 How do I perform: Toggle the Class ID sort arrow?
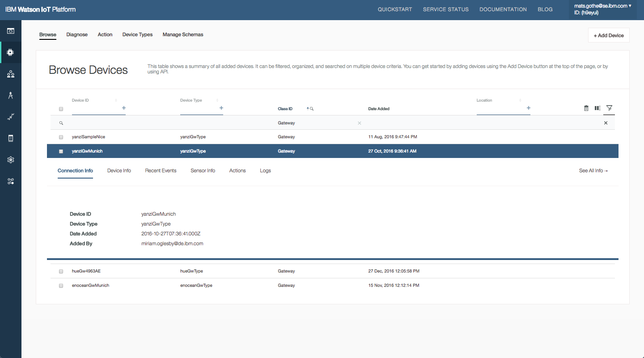pyautogui.click(x=308, y=109)
